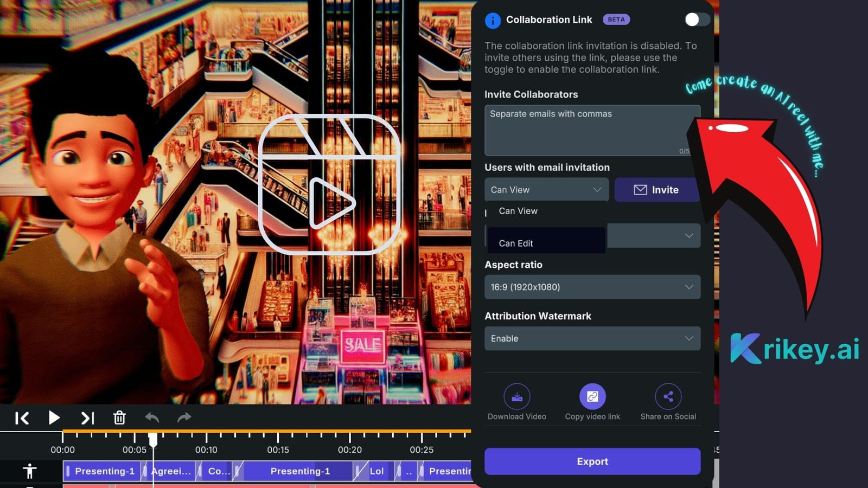Screen dimensions: 868x488
Task: Click the skip to end icon
Action: 87,418
